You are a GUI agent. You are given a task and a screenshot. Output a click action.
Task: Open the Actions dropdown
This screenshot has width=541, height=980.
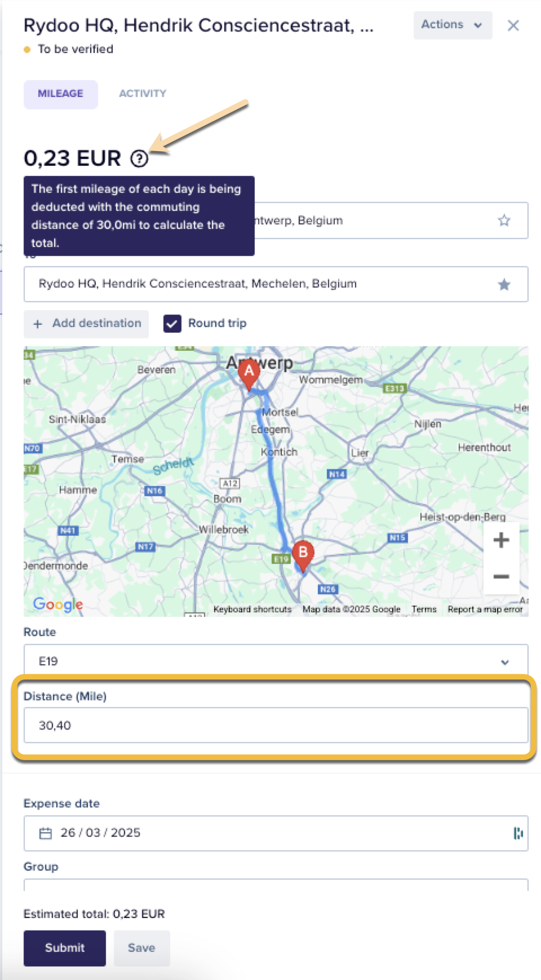point(453,25)
